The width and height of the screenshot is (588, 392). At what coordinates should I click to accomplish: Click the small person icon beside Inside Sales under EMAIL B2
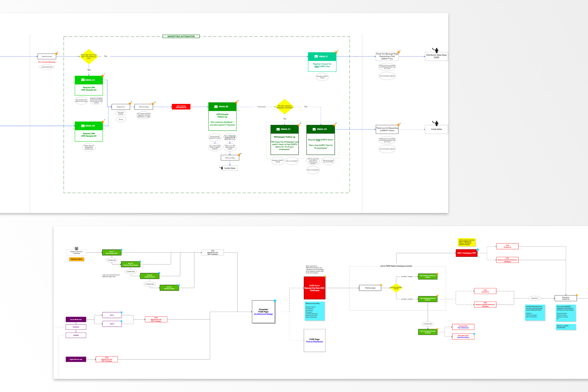[x=221, y=168]
